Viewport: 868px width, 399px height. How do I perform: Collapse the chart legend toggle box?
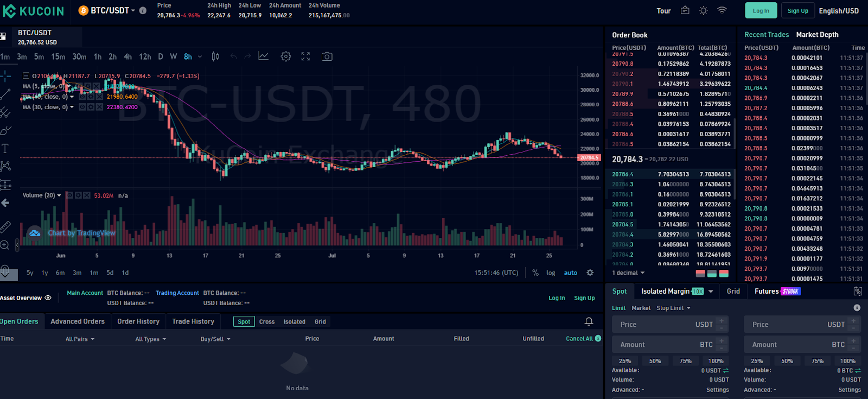(25, 76)
